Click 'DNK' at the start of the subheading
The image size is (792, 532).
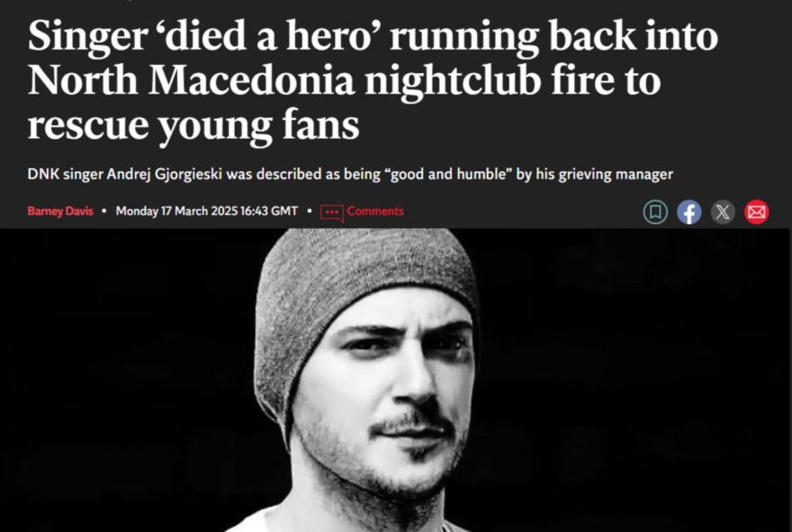(x=43, y=175)
